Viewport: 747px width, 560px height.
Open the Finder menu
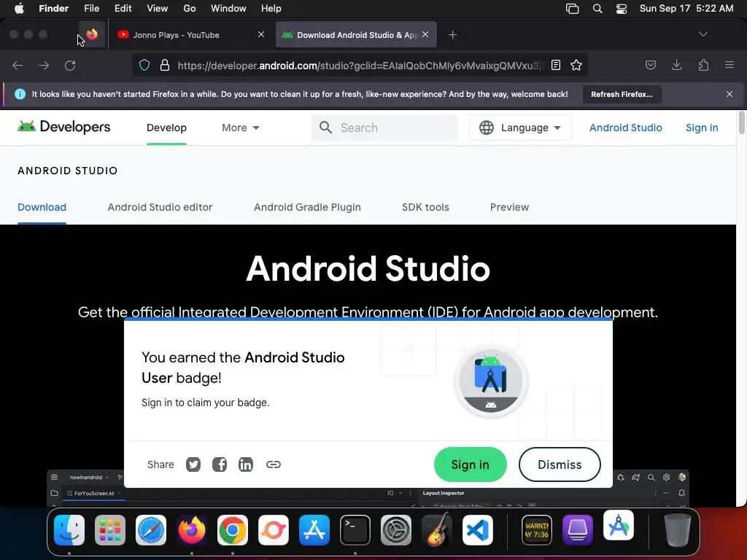(x=53, y=8)
